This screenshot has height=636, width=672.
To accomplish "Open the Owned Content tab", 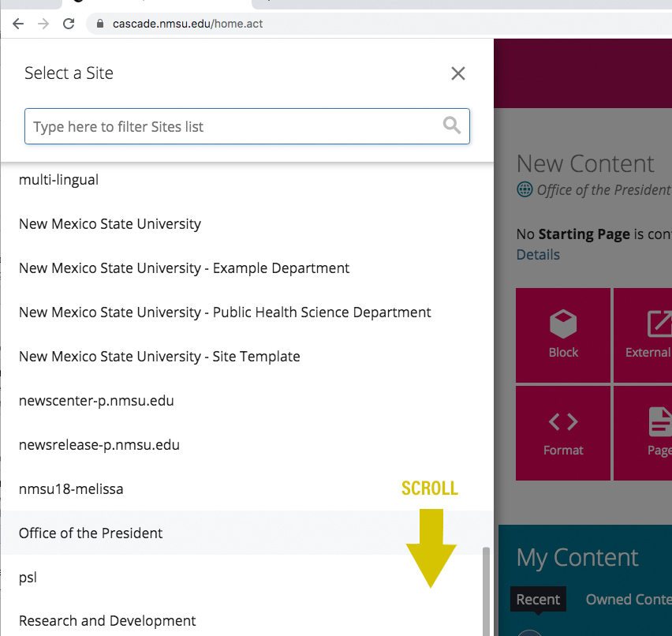I will [x=628, y=599].
